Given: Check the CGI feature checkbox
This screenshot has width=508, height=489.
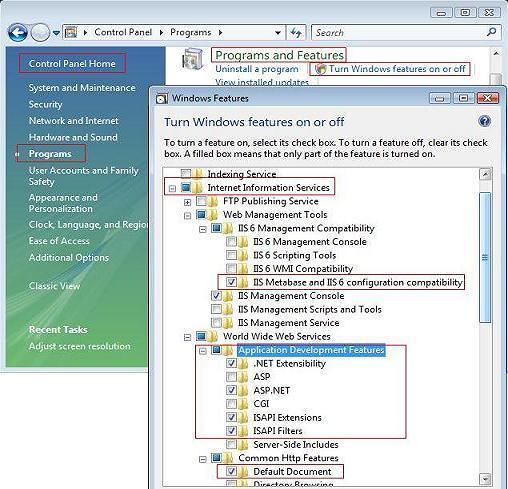Looking at the screenshot, I should pos(231,404).
